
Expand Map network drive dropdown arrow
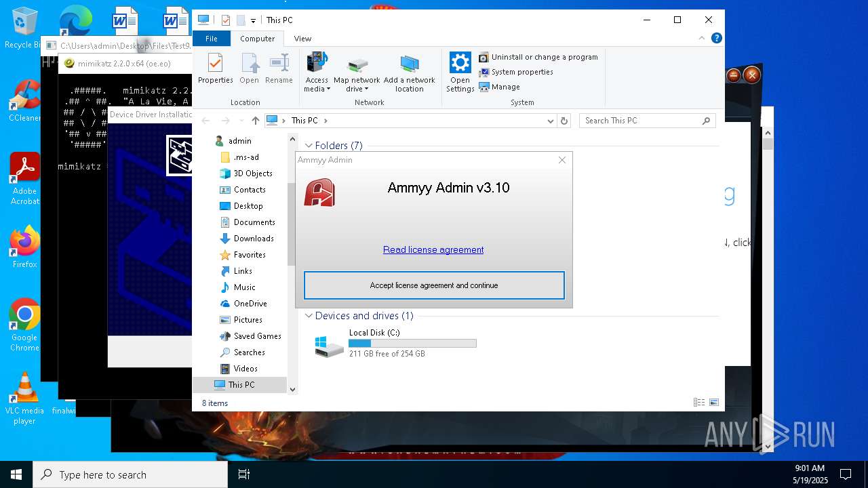pos(366,89)
